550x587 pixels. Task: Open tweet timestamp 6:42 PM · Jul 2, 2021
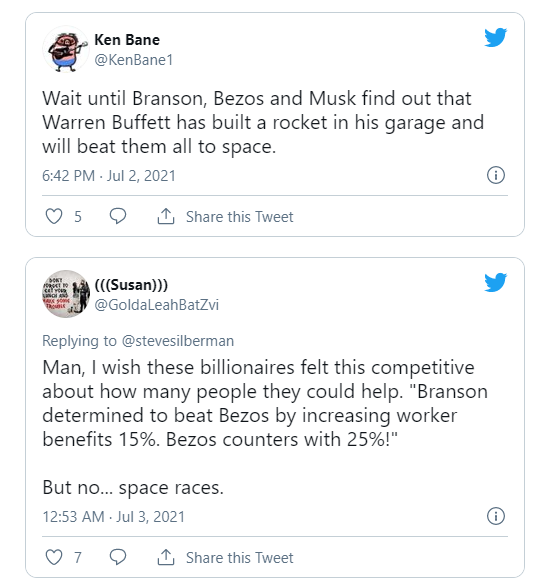(109, 176)
